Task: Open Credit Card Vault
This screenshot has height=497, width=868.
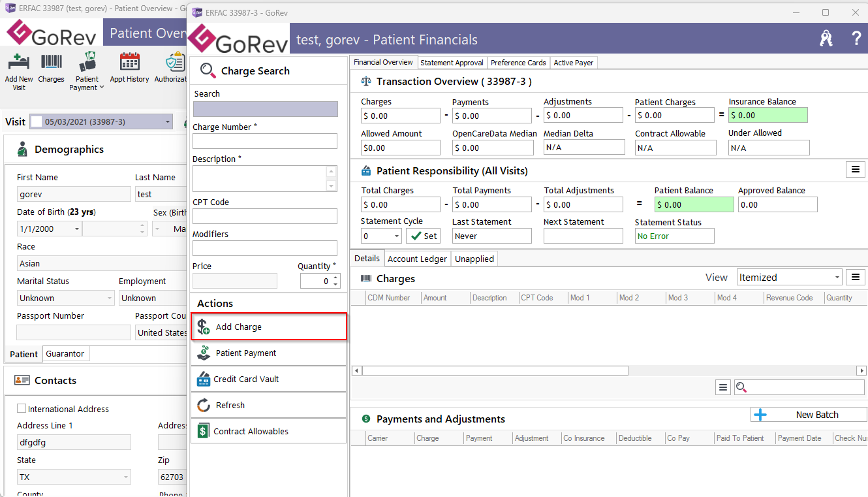Action: (x=269, y=379)
